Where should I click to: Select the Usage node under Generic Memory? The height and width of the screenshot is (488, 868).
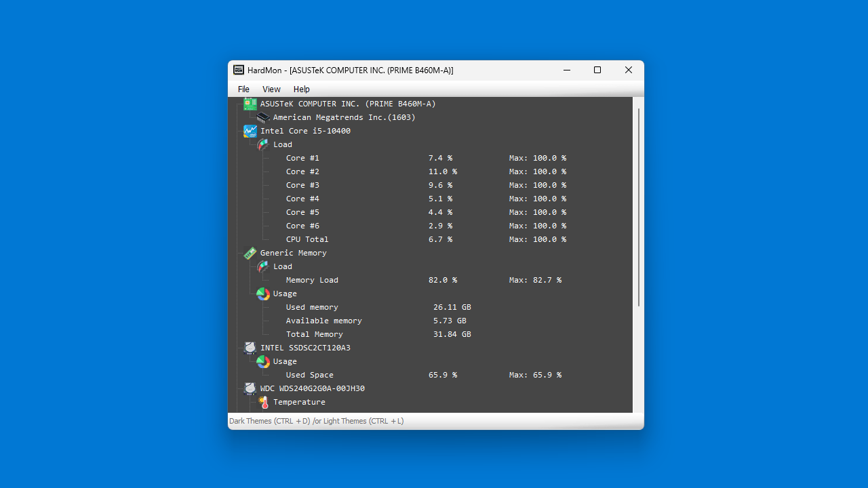[285, 293]
